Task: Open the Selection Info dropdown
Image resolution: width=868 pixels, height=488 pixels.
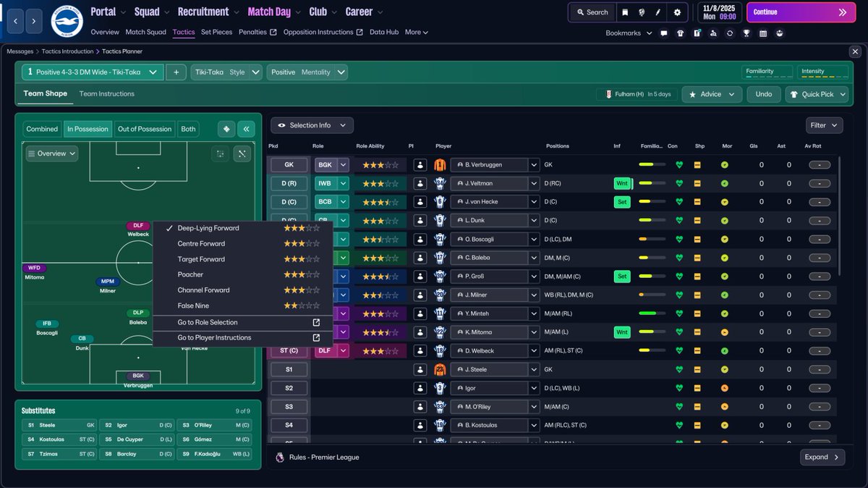Action: pos(311,125)
